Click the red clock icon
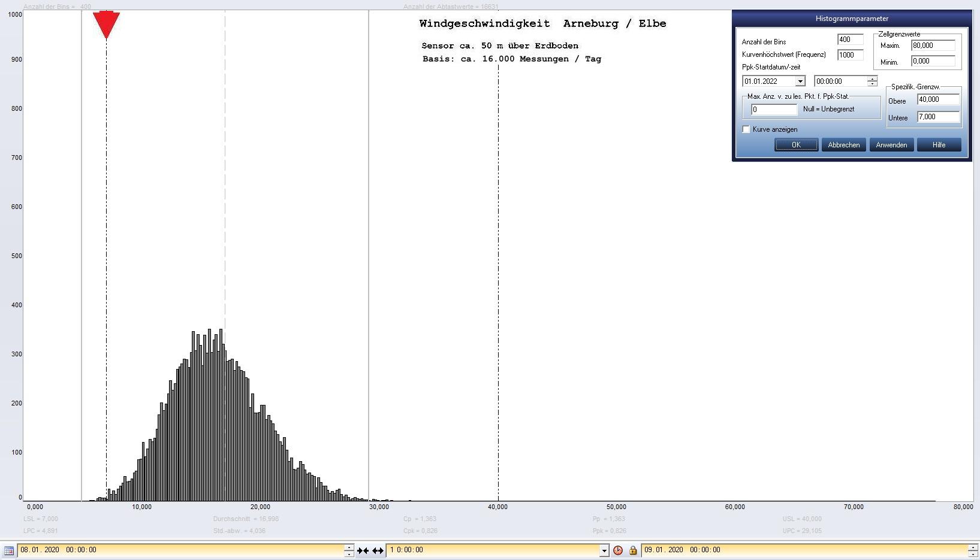Viewport: 980px width, 560px height. [618, 550]
